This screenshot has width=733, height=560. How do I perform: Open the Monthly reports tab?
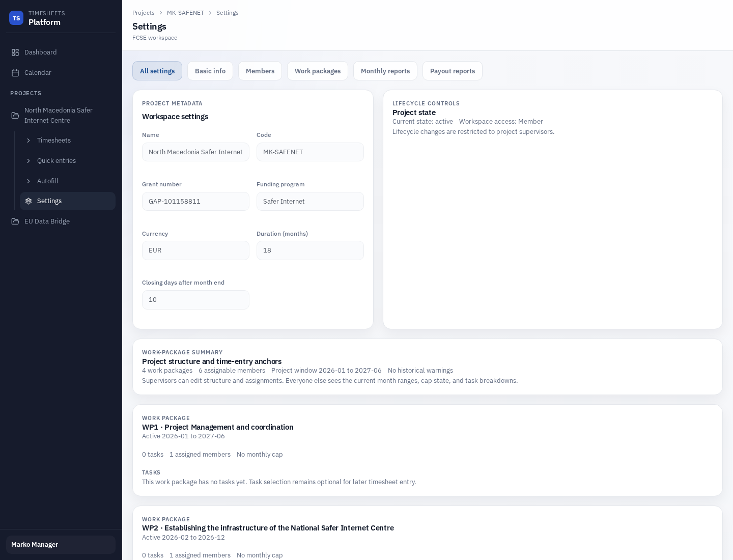[x=385, y=71]
